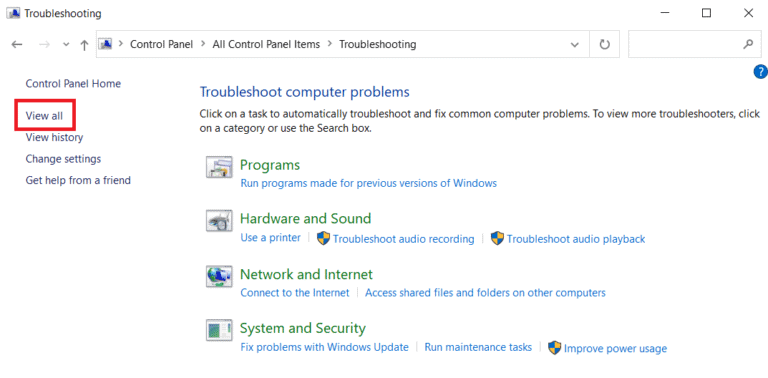The image size is (768, 378).
Task: Open the Programs category heading
Action: point(270,165)
